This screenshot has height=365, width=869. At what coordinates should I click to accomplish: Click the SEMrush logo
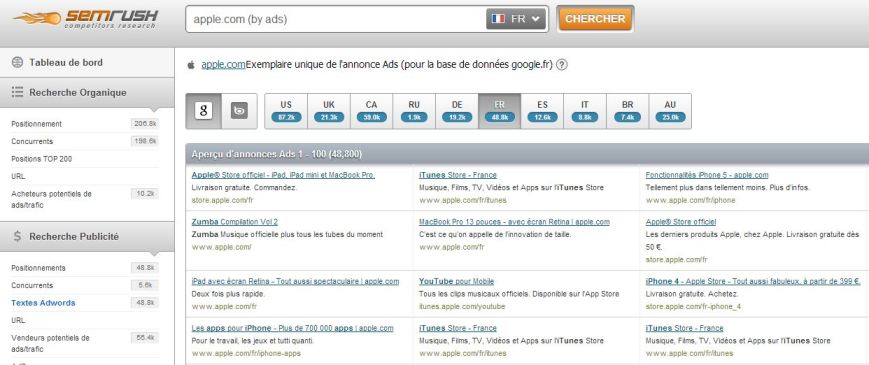tap(86, 19)
